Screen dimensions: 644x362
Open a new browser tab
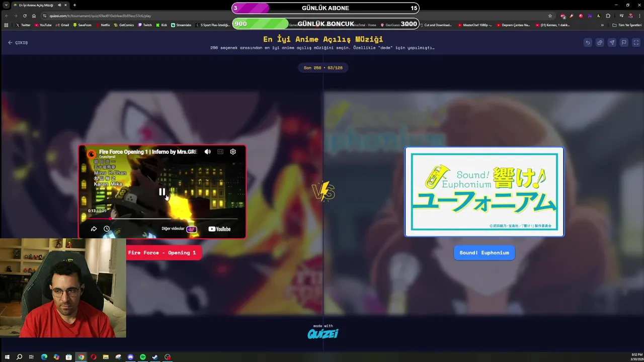(x=74, y=5)
